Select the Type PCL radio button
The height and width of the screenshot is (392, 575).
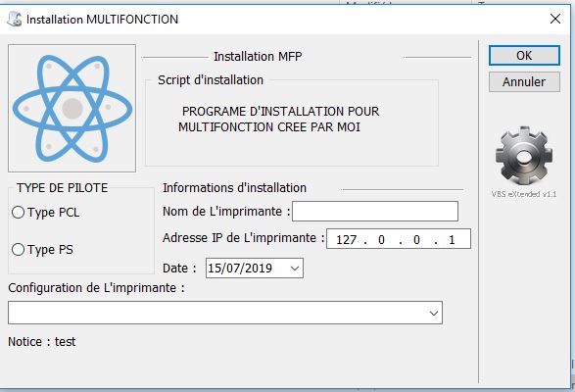(x=18, y=212)
